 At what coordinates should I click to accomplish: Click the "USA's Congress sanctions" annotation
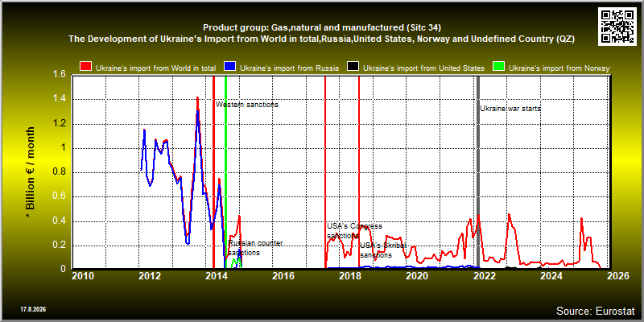click(x=354, y=231)
